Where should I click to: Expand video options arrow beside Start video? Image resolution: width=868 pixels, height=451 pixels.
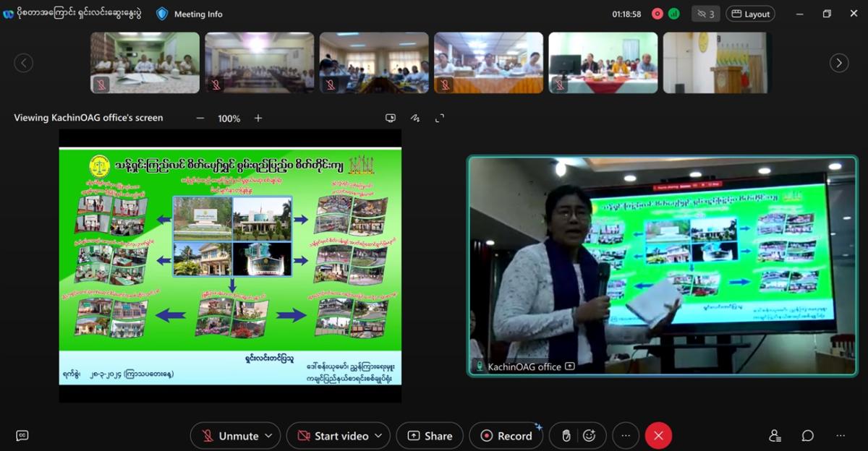[378, 436]
